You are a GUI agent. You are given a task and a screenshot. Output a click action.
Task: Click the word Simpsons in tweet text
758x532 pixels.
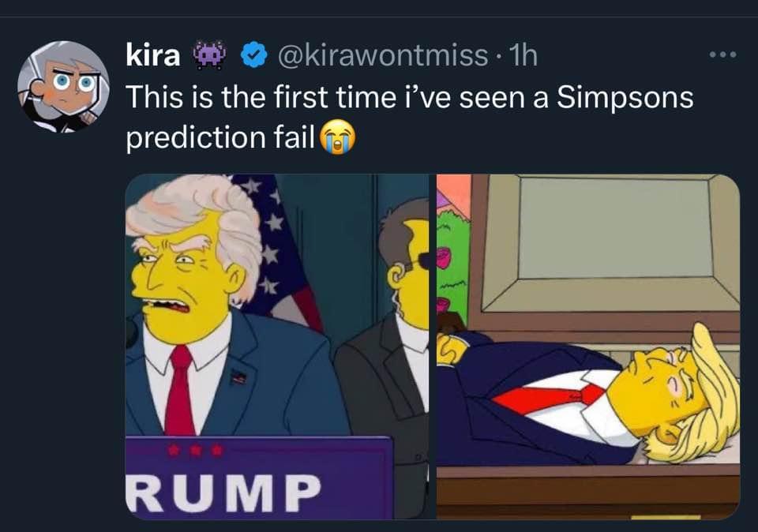[625, 98]
